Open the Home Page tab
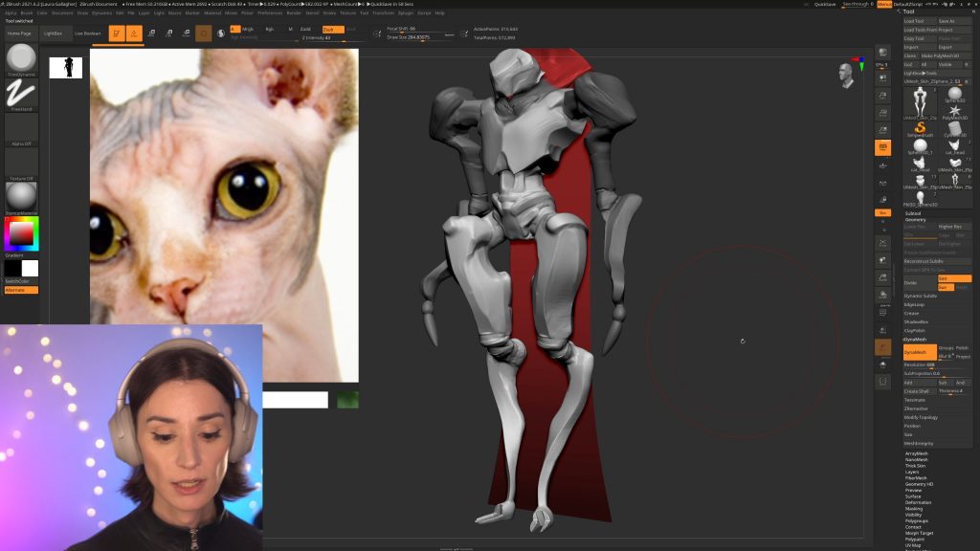 coord(19,33)
